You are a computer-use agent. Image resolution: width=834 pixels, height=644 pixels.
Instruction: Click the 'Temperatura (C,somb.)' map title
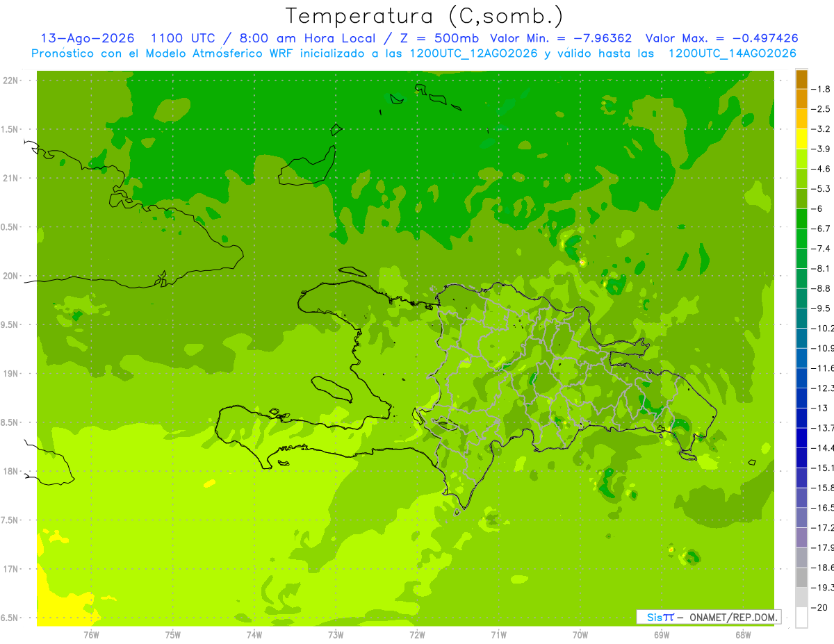pyautogui.click(x=424, y=16)
